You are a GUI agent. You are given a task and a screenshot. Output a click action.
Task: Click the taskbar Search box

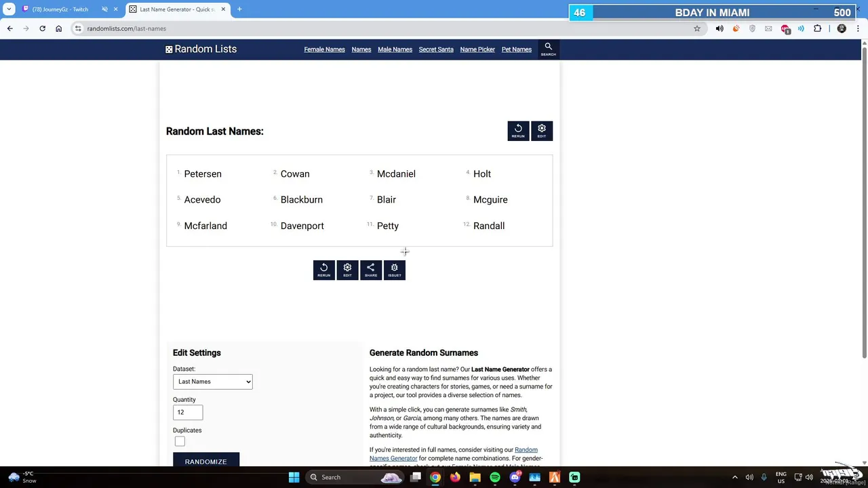point(356,477)
